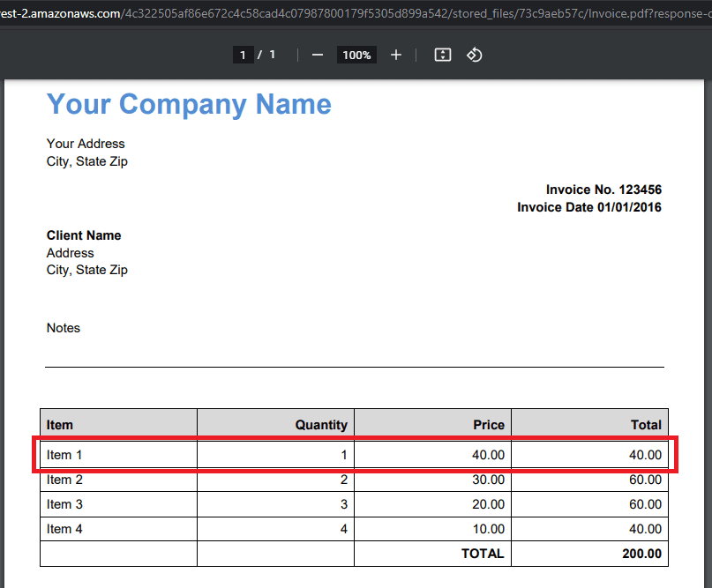Click the TOTAL cell in the table

pos(483,554)
